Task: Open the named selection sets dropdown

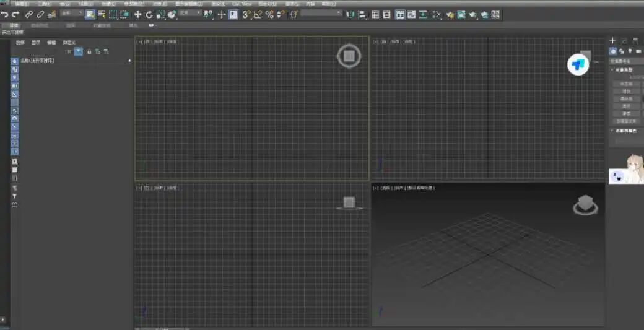Action: tap(321, 14)
